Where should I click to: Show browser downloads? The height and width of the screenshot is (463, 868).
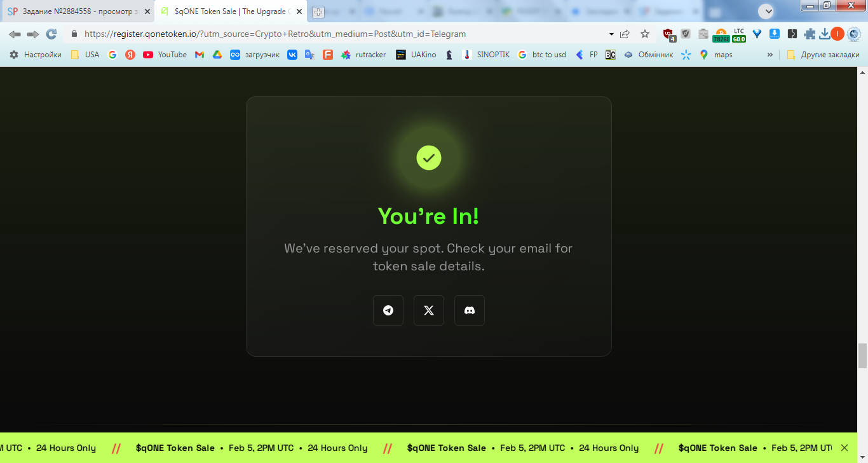click(x=825, y=34)
